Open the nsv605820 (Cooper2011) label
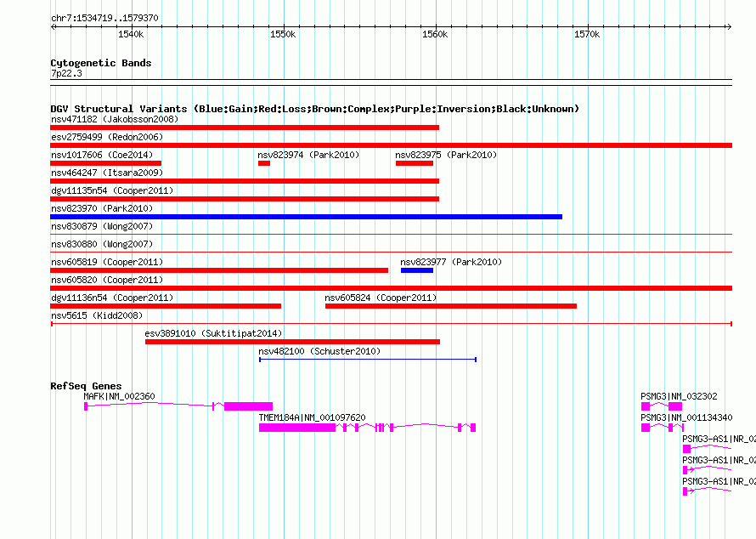The height and width of the screenshot is (539, 756). pos(107,280)
